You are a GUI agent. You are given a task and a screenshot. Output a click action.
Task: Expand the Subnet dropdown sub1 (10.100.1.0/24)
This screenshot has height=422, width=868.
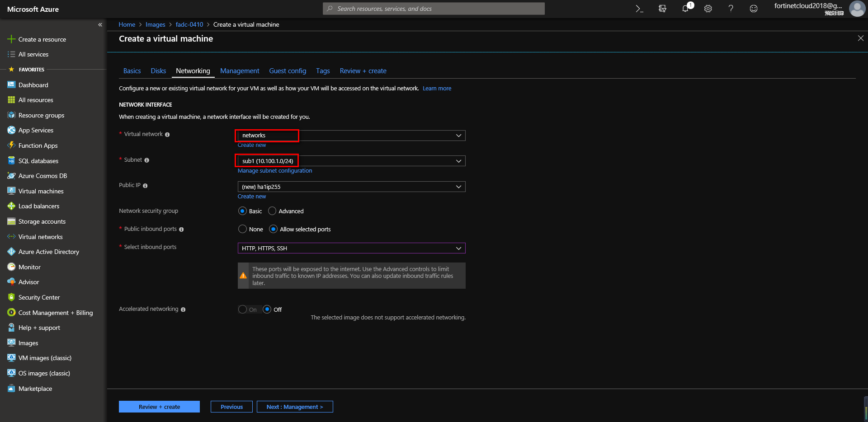pos(350,160)
